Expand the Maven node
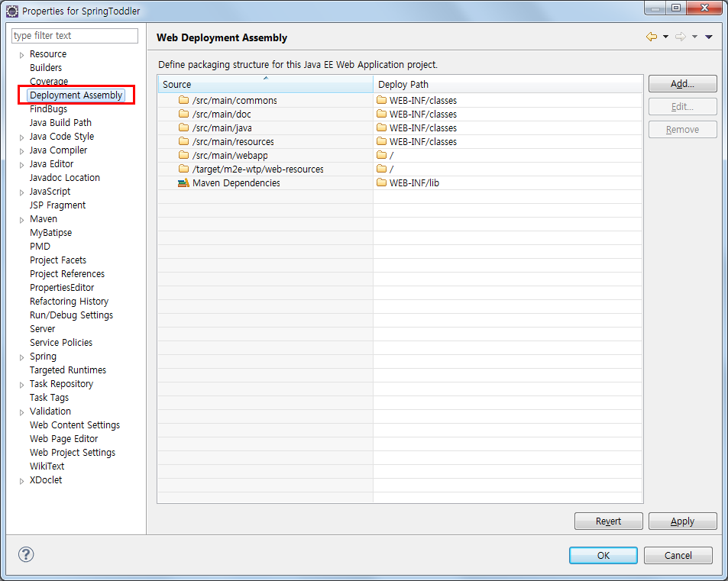 click(x=21, y=220)
